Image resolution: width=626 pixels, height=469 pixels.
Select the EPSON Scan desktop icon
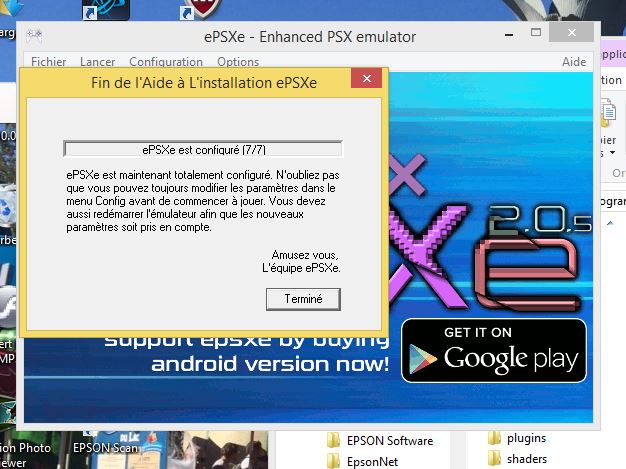(x=105, y=448)
